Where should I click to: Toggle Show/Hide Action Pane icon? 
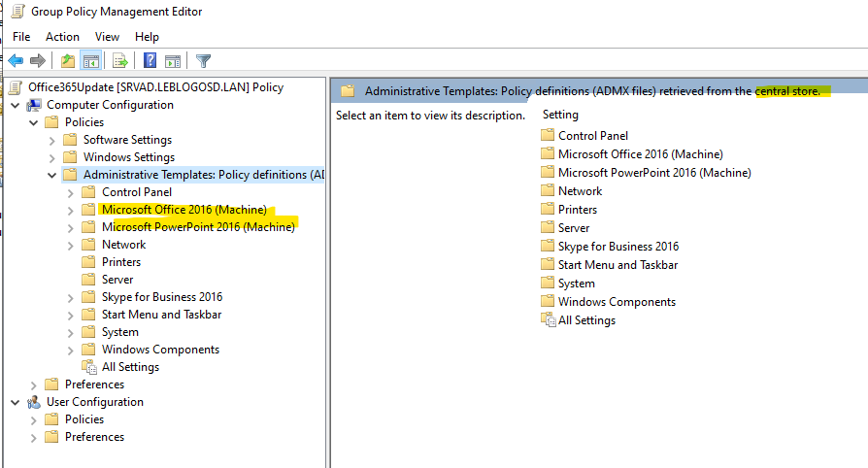pyautogui.click(x=173, y=60)
